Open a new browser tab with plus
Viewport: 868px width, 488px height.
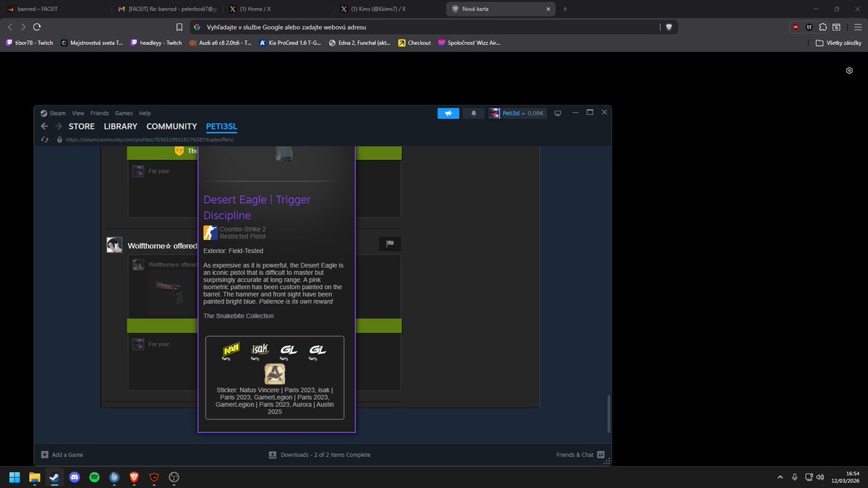click(x=565, y=9)
